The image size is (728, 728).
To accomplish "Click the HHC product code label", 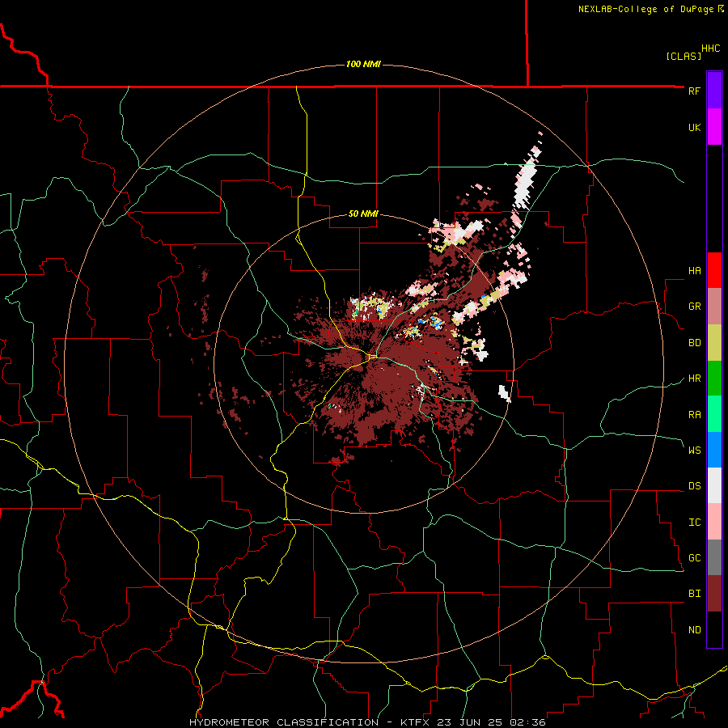I will (x=710, y=49).
